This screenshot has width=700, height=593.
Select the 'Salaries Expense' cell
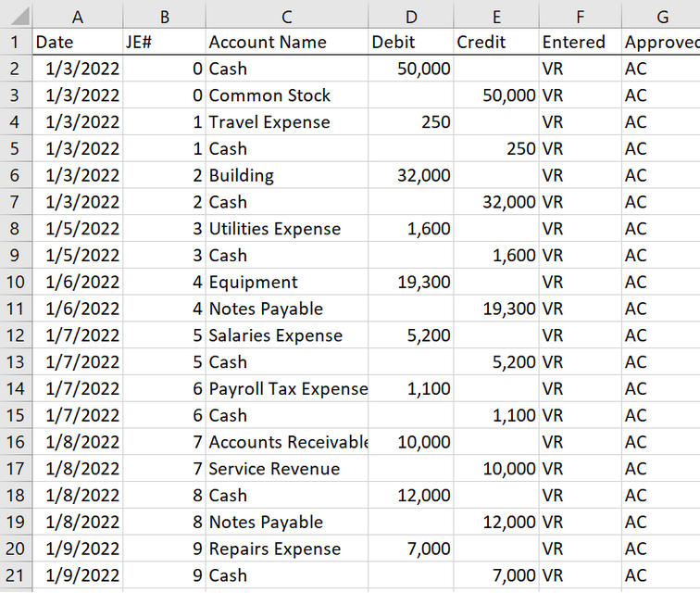coord(287,335)
